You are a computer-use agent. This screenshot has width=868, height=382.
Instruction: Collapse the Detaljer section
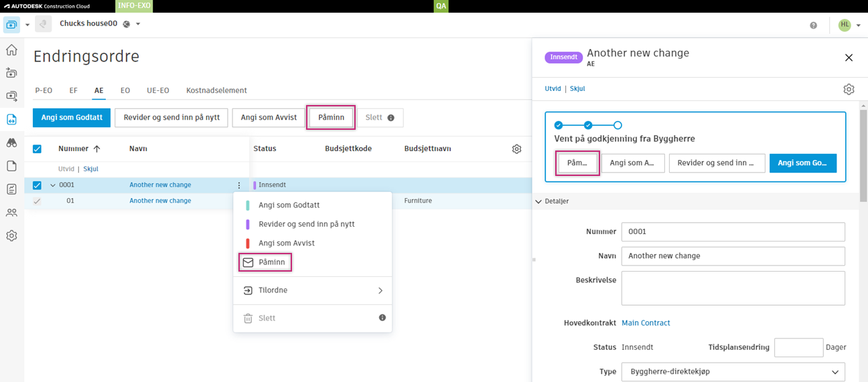point(538,201)
